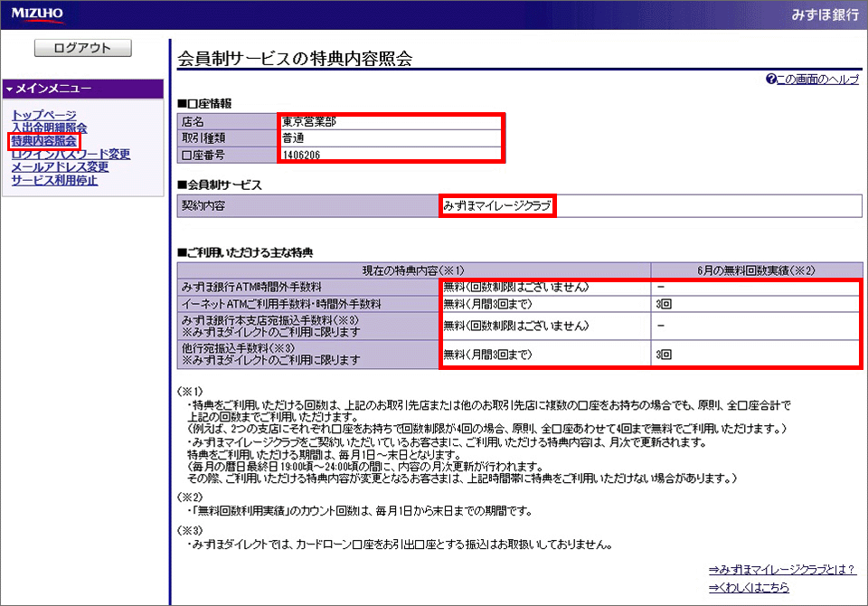Open くわしくはこちら link
The image size is (868, 606).
tap(749, 587)
